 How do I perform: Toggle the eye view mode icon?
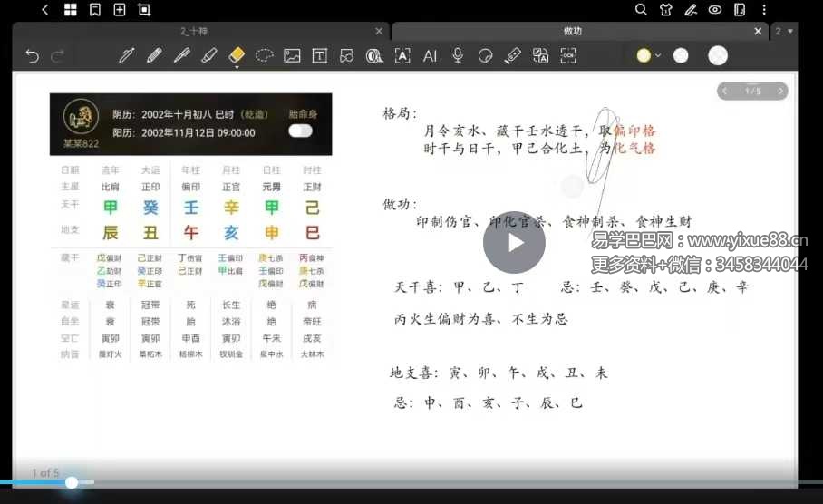coord(715,10)
